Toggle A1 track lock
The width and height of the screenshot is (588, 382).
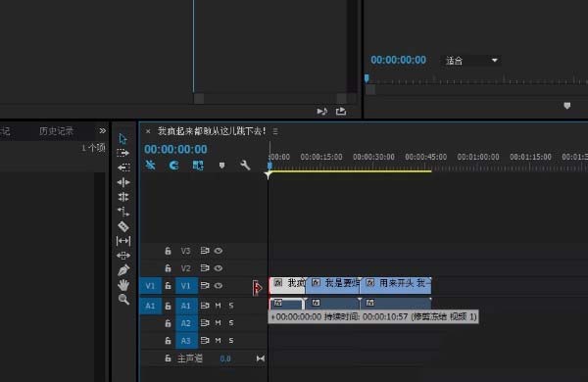[168, 306]
